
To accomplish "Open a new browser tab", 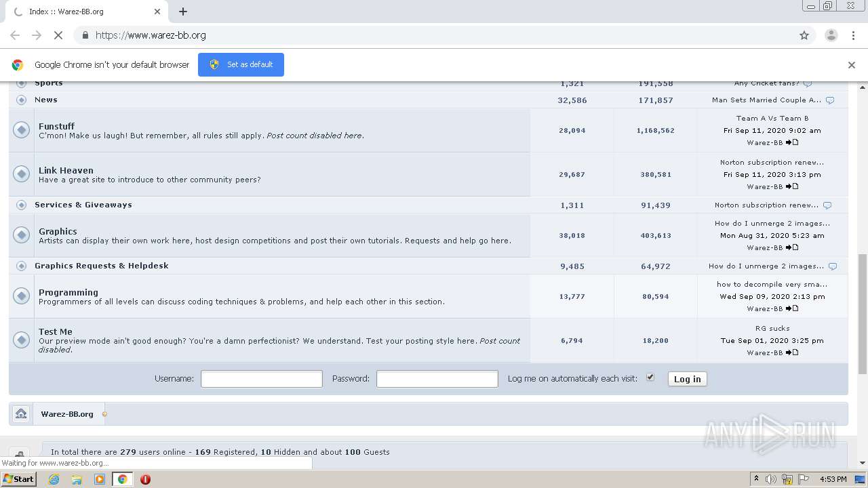I will pos(183,12).
